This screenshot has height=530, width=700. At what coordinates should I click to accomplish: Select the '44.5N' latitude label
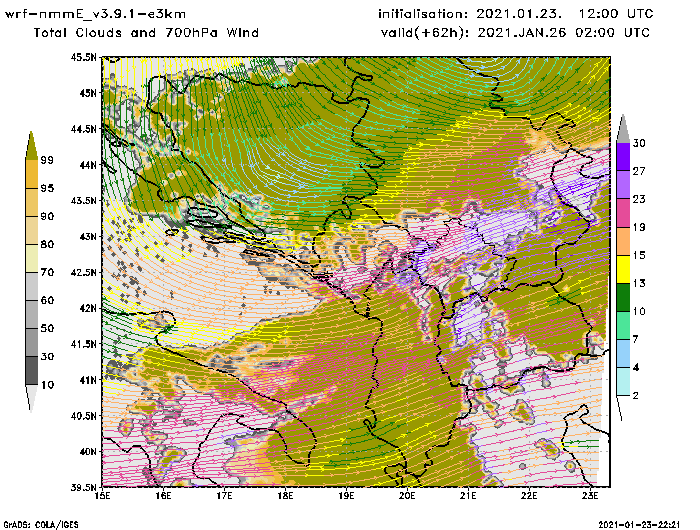[x=83, y=129]
